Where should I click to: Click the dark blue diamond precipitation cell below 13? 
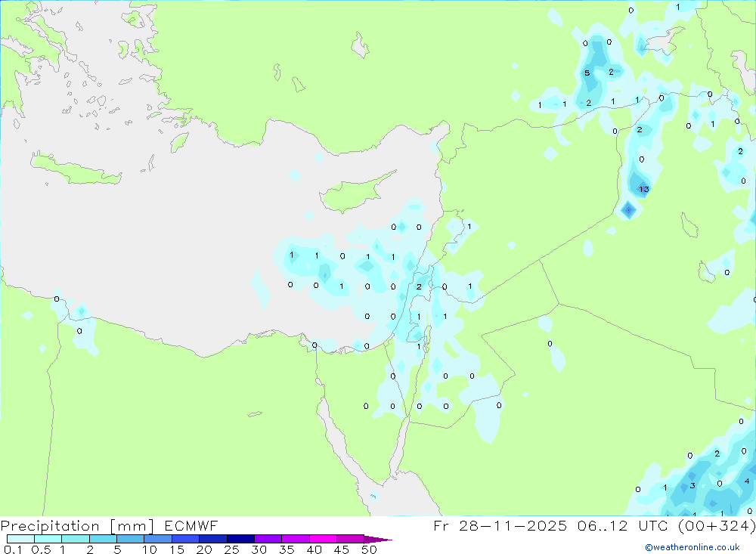(x=628, y=210)
